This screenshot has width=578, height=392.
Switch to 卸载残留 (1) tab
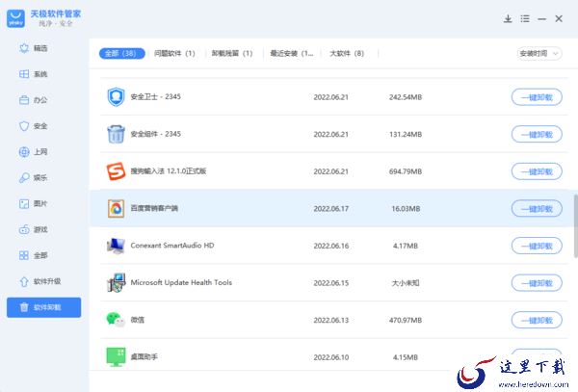point(232,53)
